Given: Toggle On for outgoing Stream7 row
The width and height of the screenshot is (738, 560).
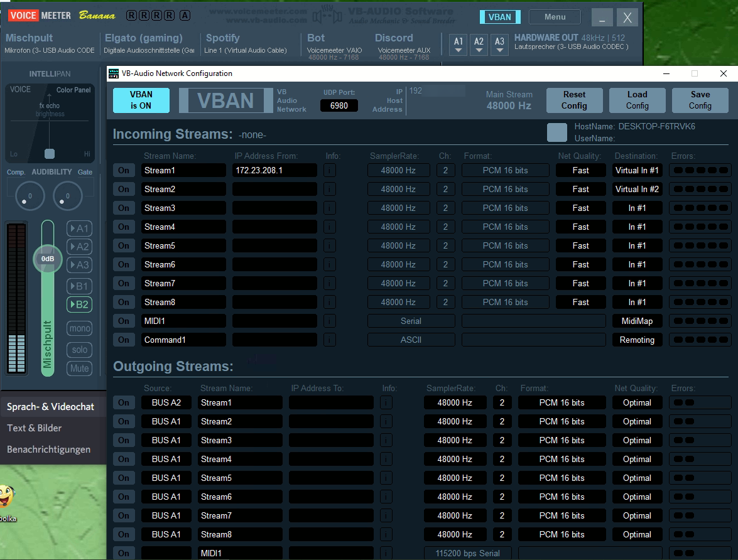Looking at the screenshot, I should (x=124, y=516).
